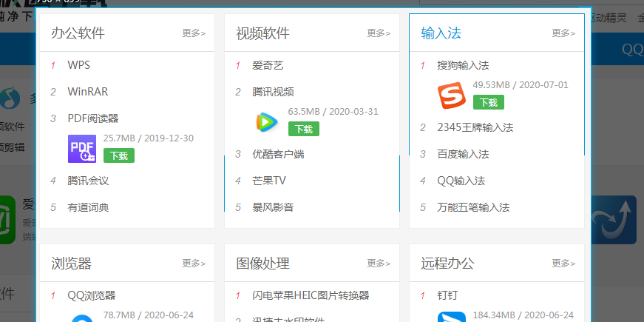Select 爱奇艺 in the 视频软件 list

[x=268, y=65]
